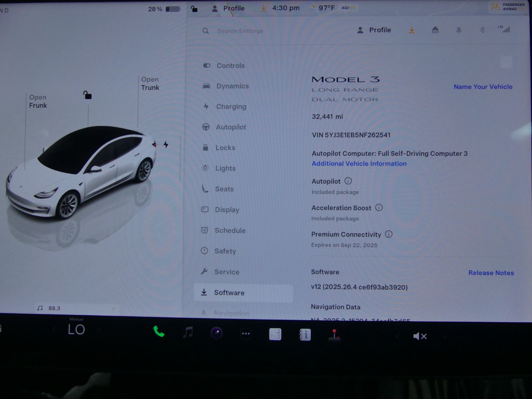Click the Open Trunk button
Screen dimensions: 532x399
coord(150,83)
